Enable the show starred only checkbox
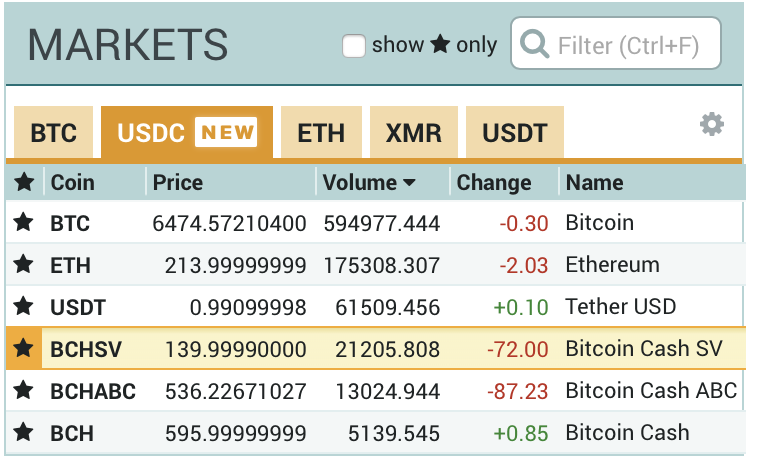This screenshot has height=462, width=758. (x=353, y=46)
